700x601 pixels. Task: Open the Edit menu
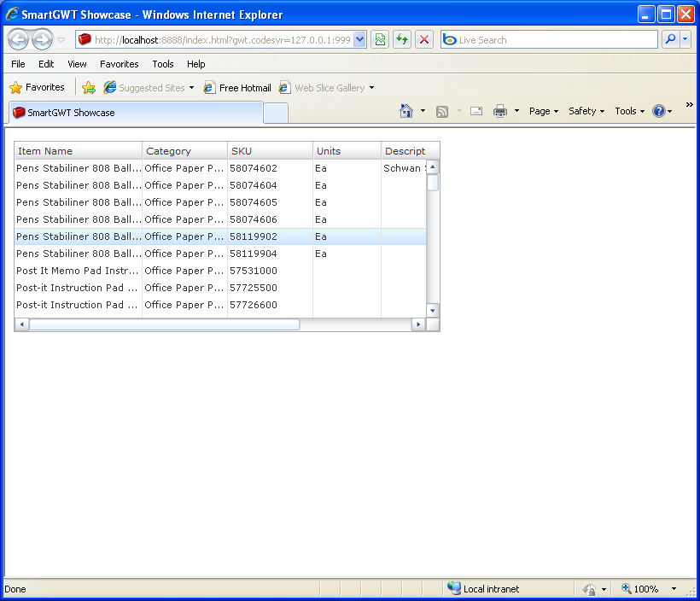coord(46,64)
